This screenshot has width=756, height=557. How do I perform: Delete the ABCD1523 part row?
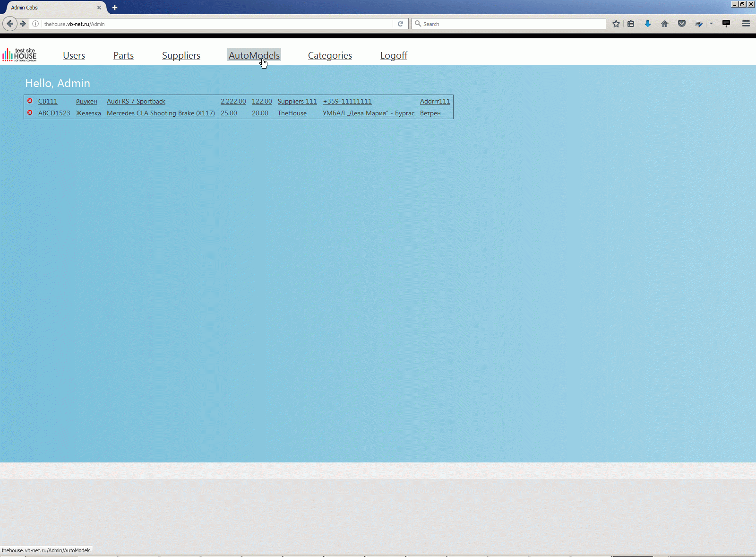30,113
